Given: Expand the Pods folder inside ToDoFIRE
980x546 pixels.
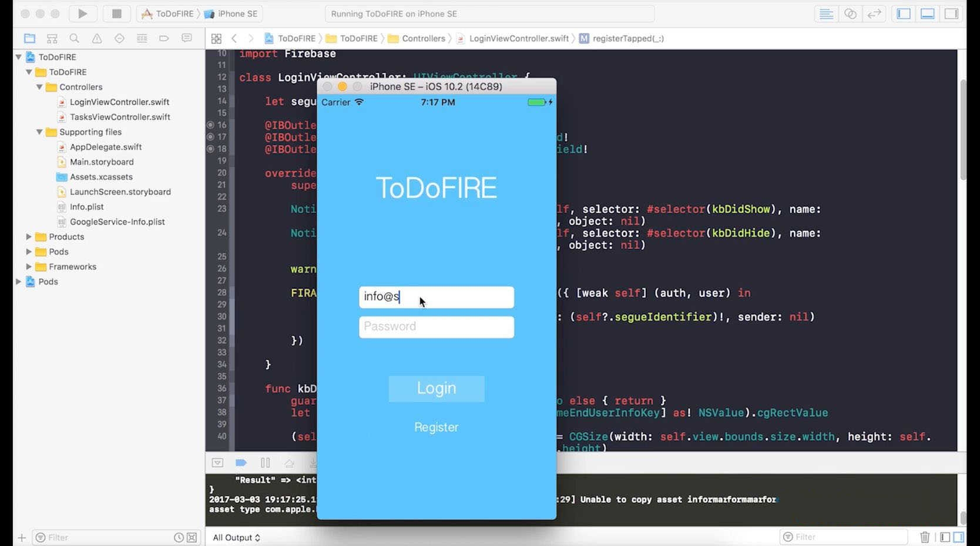Looking at the screenshot, I should tap(29, 252).
